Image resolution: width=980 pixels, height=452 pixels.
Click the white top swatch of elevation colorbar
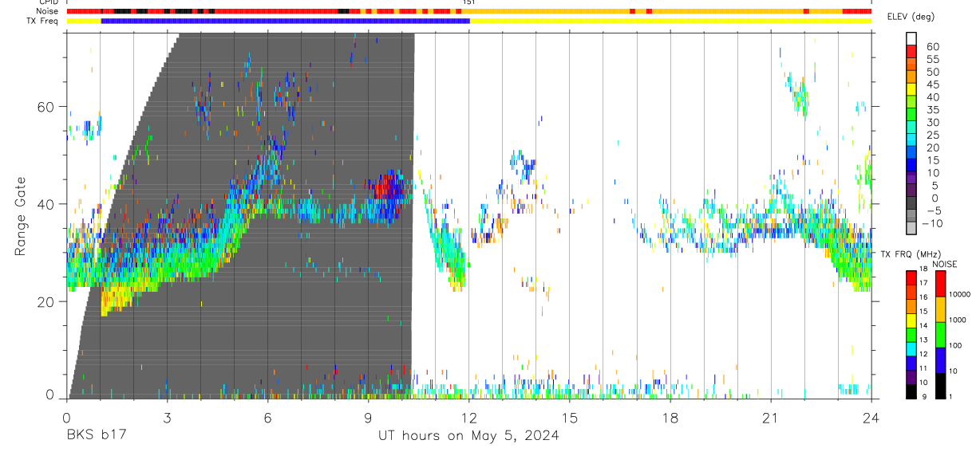coord(911,39)
